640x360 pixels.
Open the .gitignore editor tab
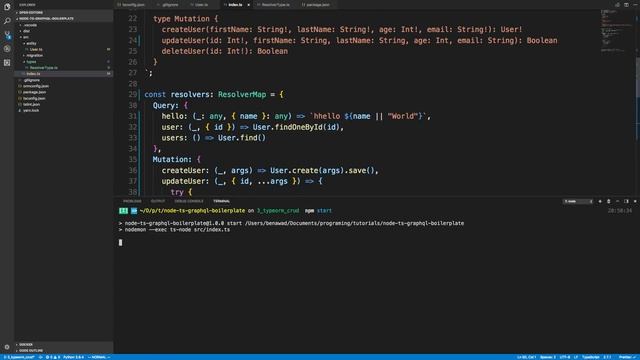168,5
